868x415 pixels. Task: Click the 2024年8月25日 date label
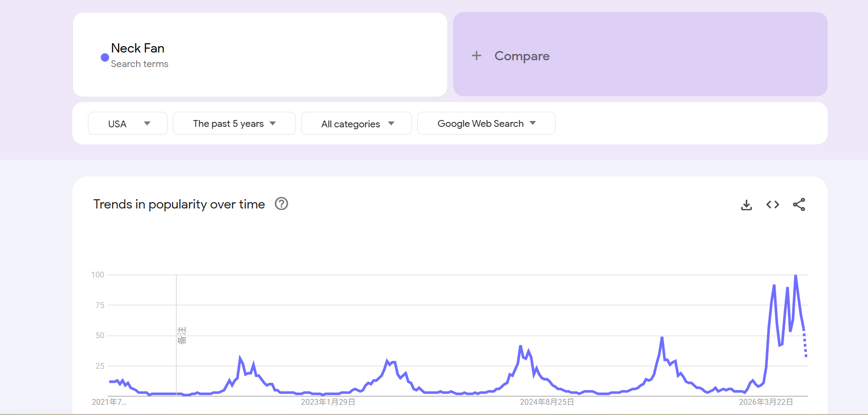[x=547, y=402]
